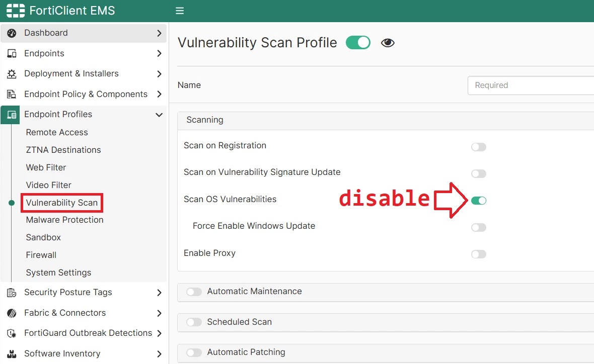
Task: Click the Dashboard menu label
Action: tap(46, 33)
